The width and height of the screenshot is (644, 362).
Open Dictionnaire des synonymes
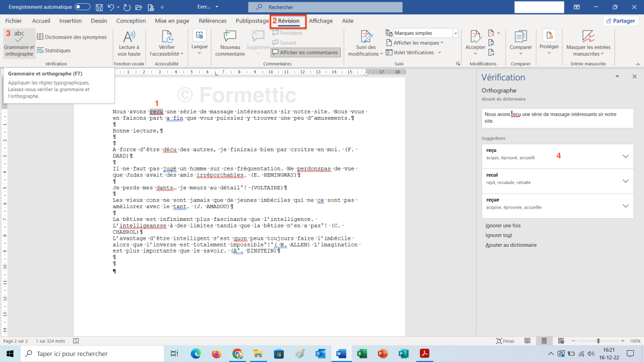[72, 37]
